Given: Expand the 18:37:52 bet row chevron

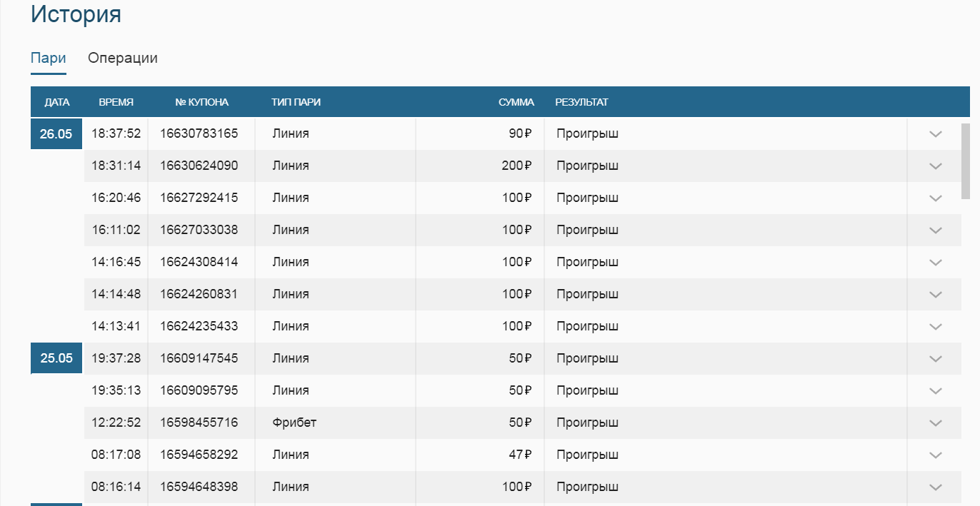Looking at the screenshot, I should point(936,134).
